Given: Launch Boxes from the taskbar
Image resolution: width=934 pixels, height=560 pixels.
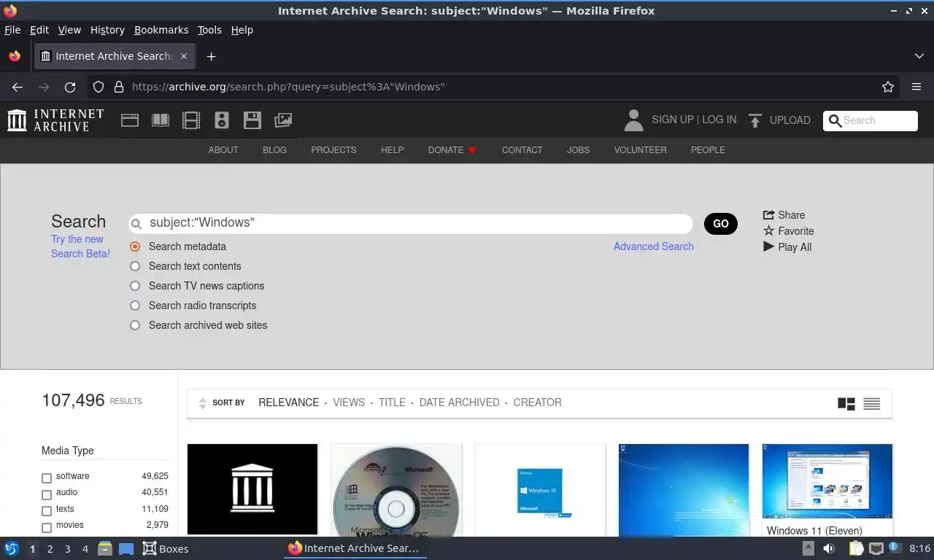Looking at the screenshot, I should click(166, 548).
